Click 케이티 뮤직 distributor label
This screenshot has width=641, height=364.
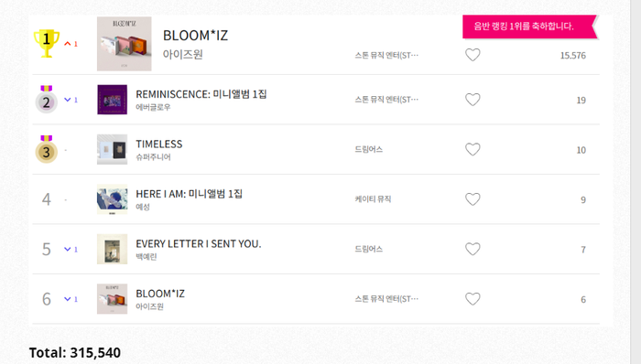373,199
